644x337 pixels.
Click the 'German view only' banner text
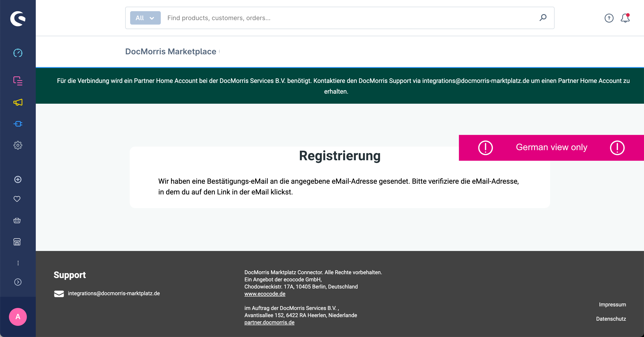pyautogui.click(x=551, y=147)
